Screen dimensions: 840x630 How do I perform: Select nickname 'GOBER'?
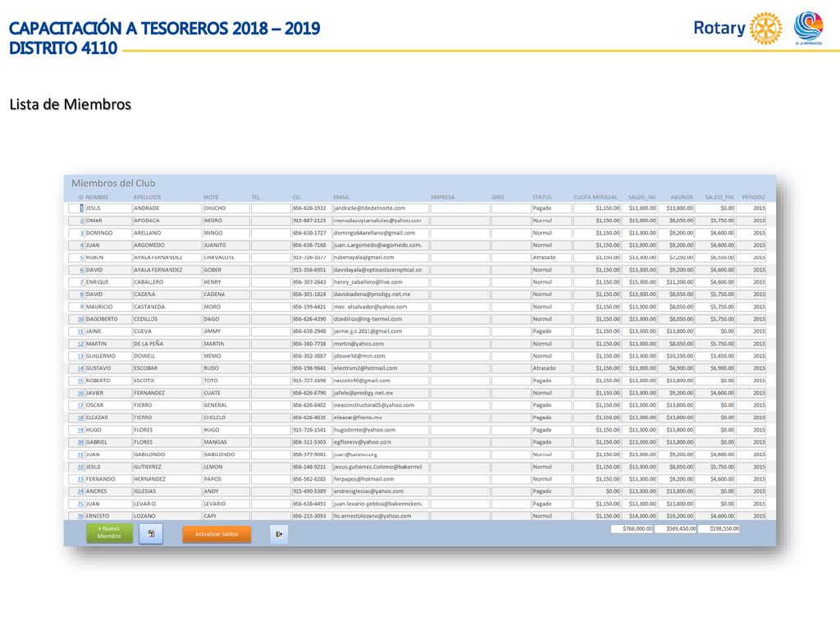coord(226,270)
